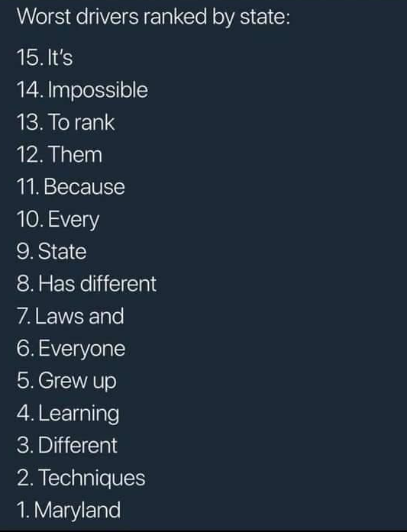Click the word 'Techniques' near the bottom
This screenshot has height=532, width=407.
[x=92, y=478]
